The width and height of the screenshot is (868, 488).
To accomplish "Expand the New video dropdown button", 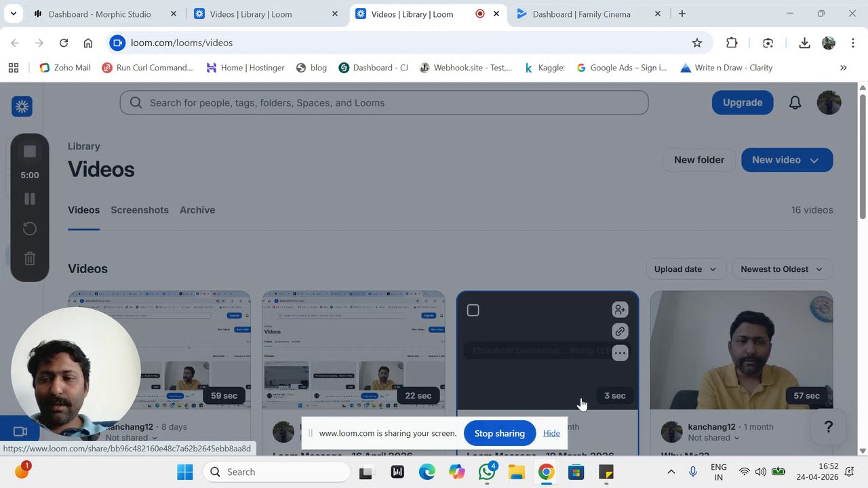I will pyautogui.click(x=787, y=160).
